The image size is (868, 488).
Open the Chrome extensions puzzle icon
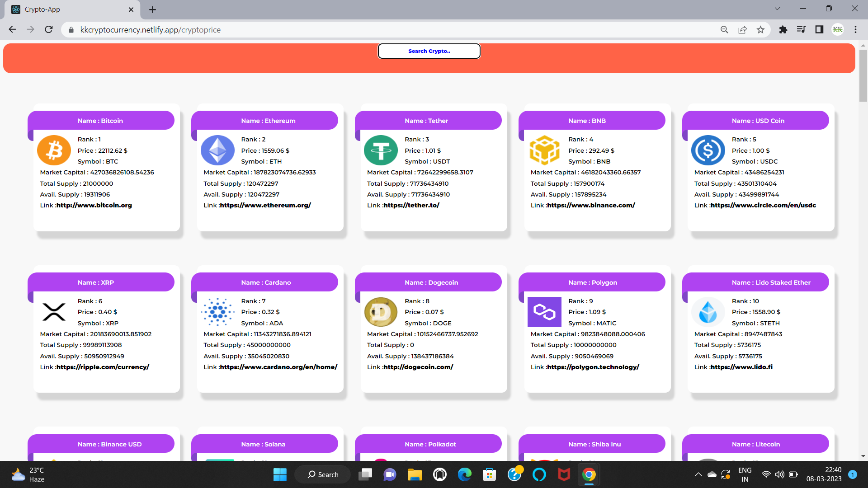tap(783, 29)
